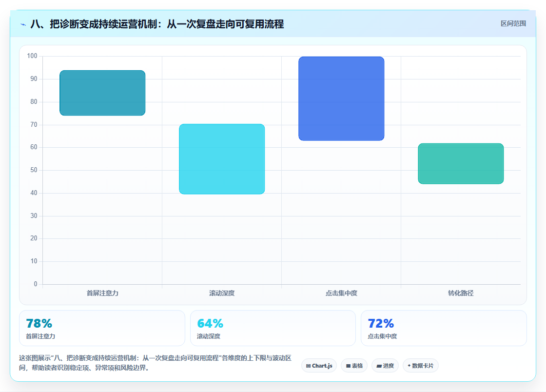Click the 点击集中度 blue range bar
Image resolution: width=546 pixels, height=392 pixels.
click(x=341, y=98)
